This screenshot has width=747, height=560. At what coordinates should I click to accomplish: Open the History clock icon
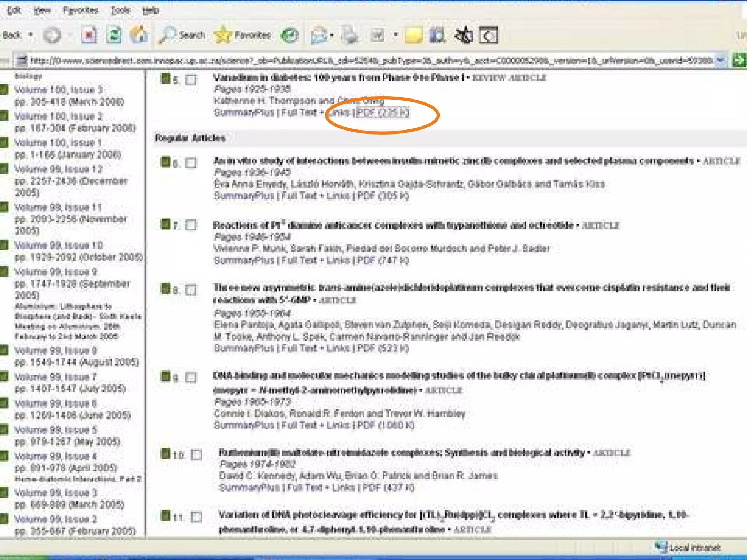tap(290, 35)
